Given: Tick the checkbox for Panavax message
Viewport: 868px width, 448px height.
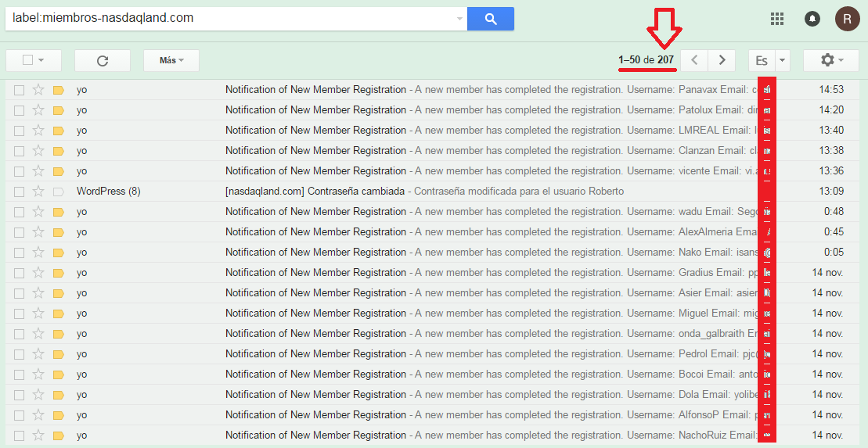Looking at the screenshot, I should point(20,90).
